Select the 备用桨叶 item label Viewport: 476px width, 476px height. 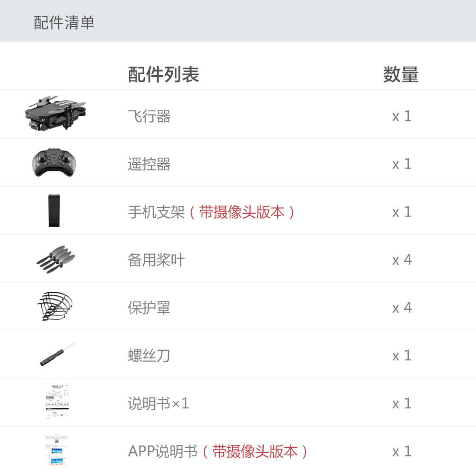click(156, 260)
